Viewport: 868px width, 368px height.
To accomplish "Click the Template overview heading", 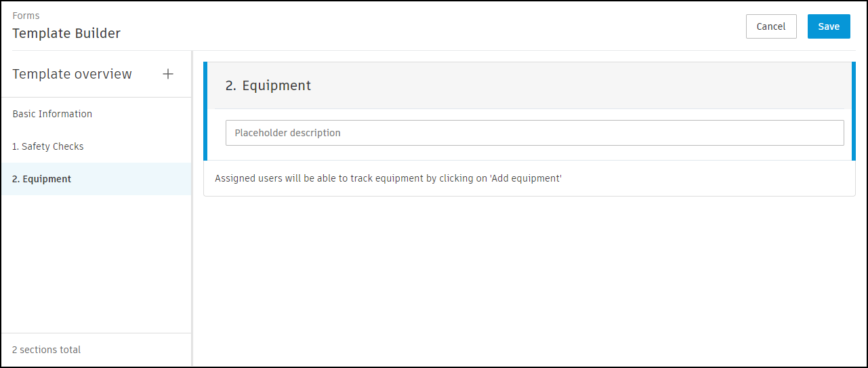I will (72, 74).
